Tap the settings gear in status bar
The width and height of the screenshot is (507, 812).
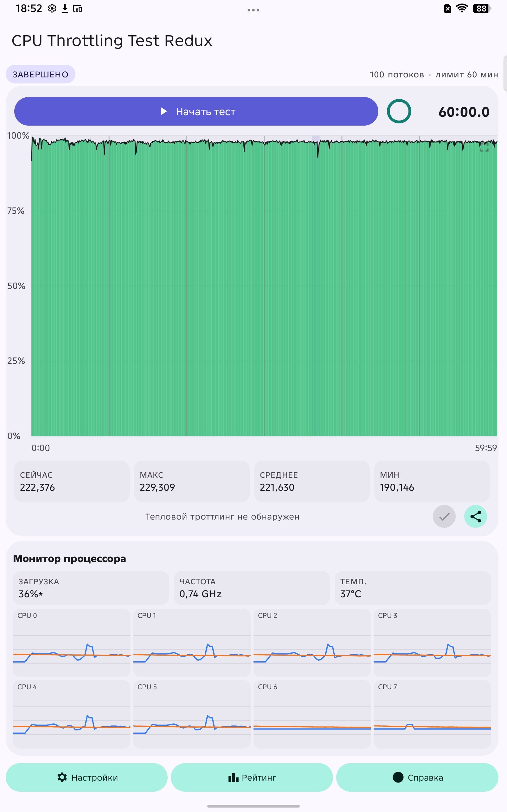(x=52, y=8)
